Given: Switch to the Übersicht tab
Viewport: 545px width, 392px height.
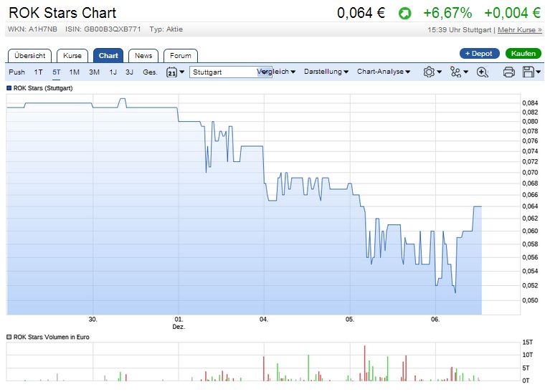Looking at the screenshot, I should pyautogui.click(x=29, y=56).
